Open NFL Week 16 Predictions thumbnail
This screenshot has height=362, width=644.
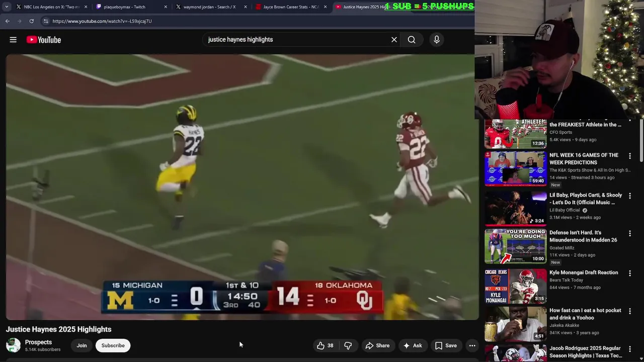(515, 169)
